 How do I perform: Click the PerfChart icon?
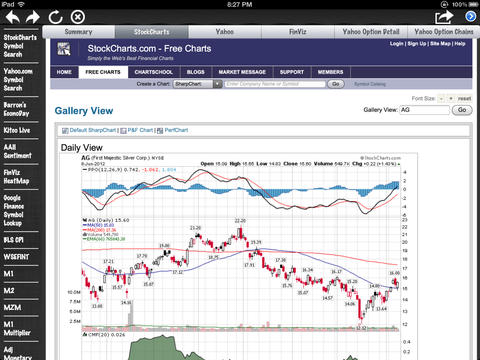tap(160, 131)
